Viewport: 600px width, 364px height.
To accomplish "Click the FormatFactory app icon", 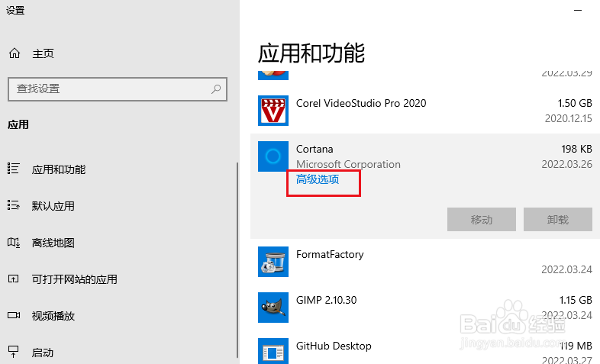I will coord(273,262).
